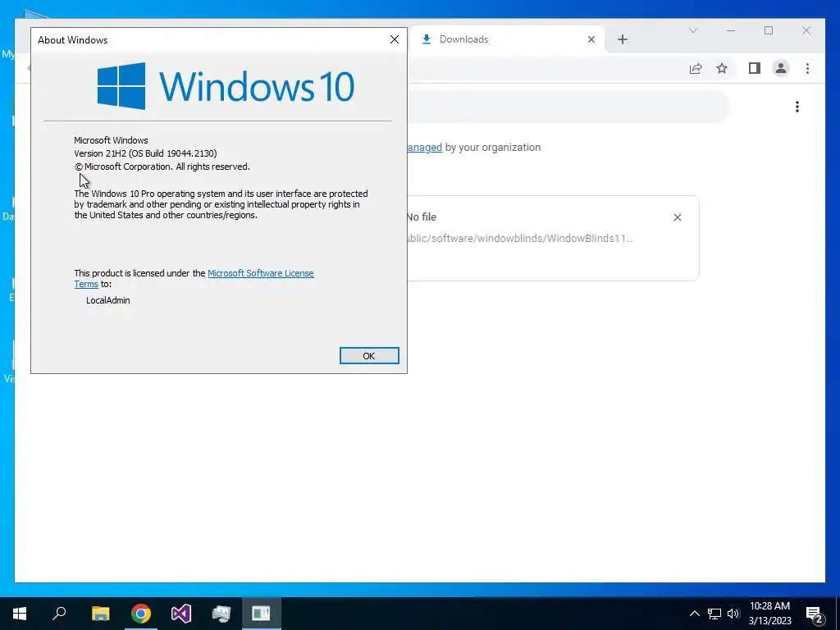Maximize the Chrome window
The image size is (840, 630).
[768, 30]
